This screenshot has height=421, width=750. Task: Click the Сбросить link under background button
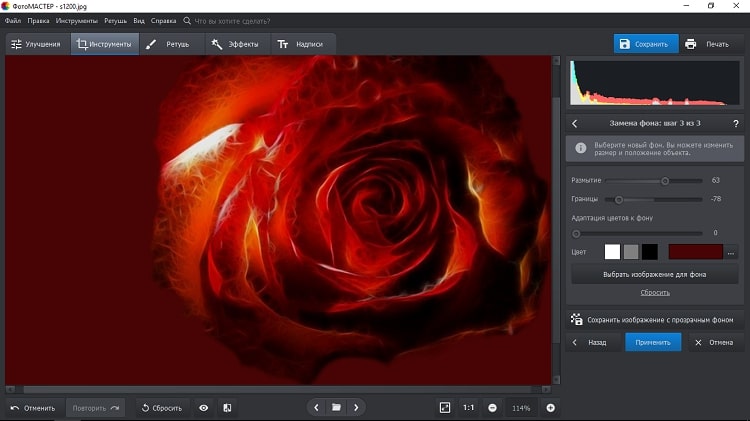(655, 293)
